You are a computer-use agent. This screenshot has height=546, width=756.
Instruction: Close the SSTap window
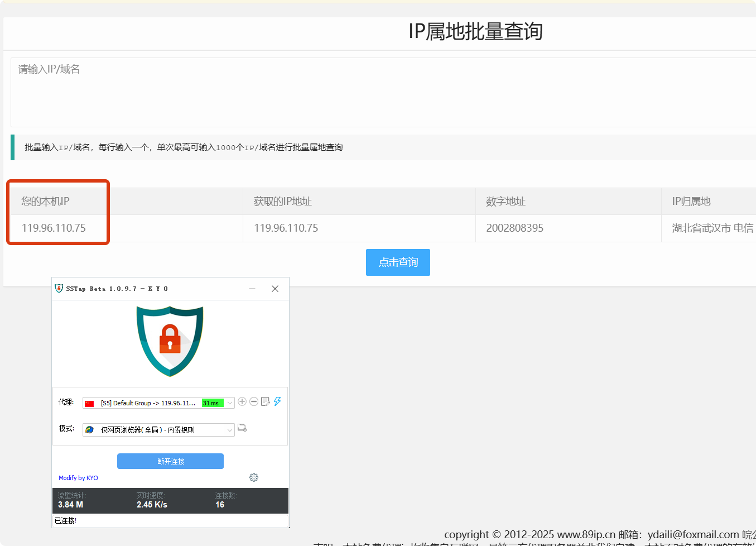(275, 289)
